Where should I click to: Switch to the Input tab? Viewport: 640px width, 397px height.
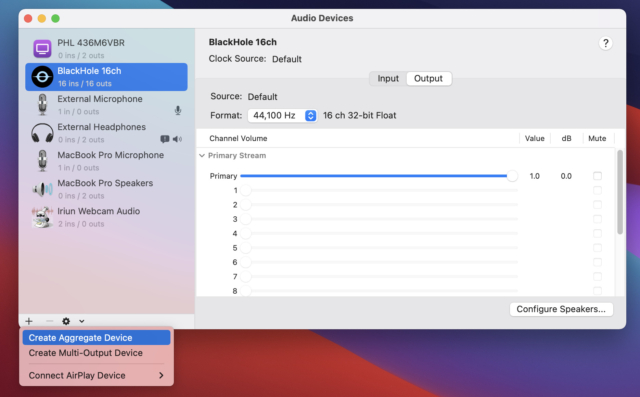click(x=388, y=78)
